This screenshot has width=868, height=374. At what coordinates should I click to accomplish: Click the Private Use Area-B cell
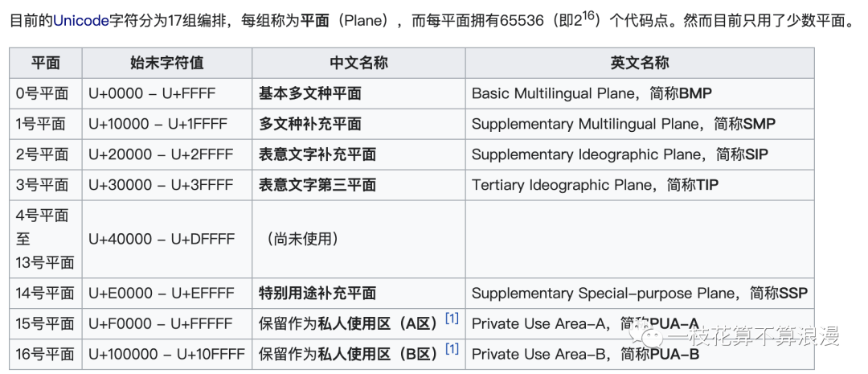[640, 354]
